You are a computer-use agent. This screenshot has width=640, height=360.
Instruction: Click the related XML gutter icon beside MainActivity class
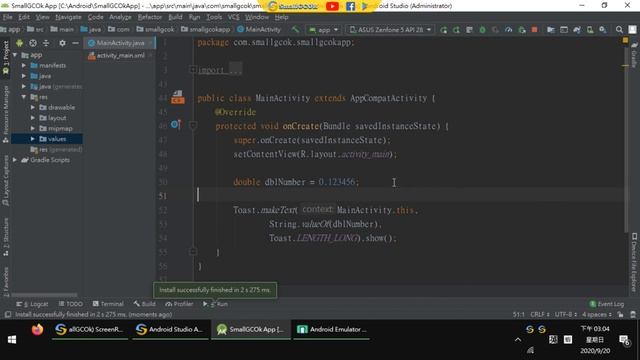[x=178, y=98]
